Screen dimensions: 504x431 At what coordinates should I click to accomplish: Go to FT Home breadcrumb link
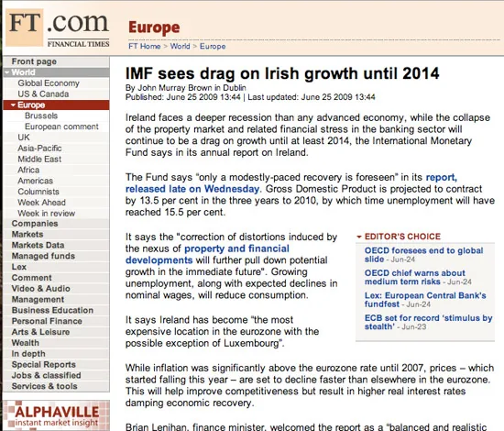click(144, 47)
